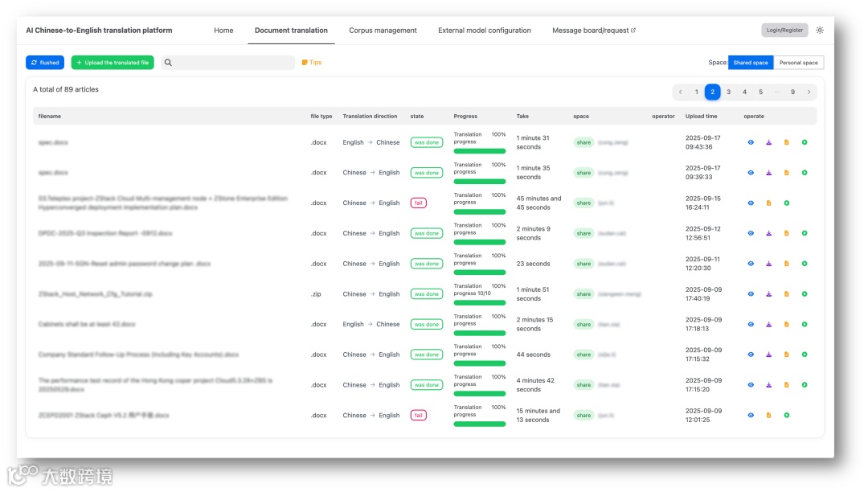868x492 pixels.
Task: Click green play icon for 09:43:36 upload
Action: (805, 142)
